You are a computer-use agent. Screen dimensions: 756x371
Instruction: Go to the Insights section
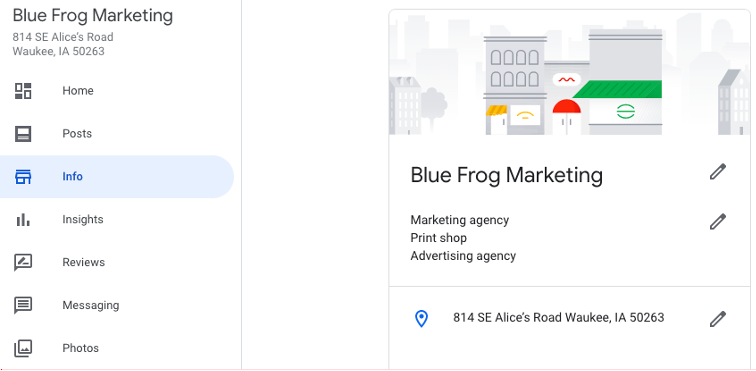click(117, 220)
